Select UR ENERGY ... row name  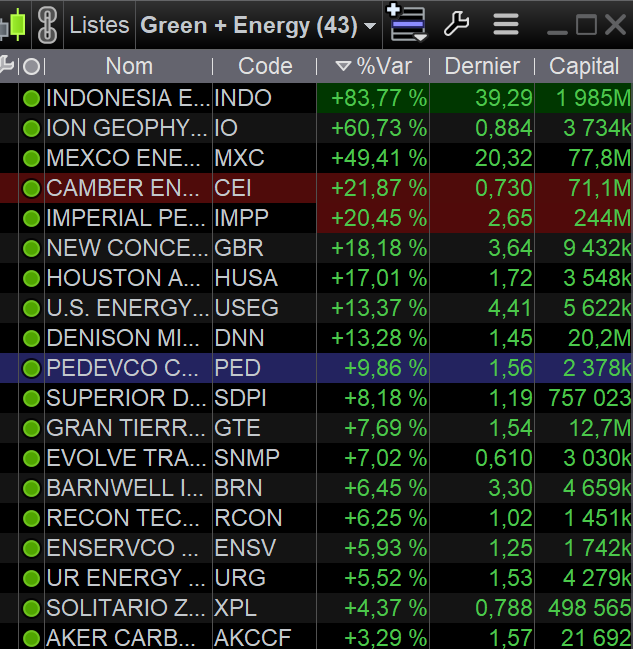128,578
